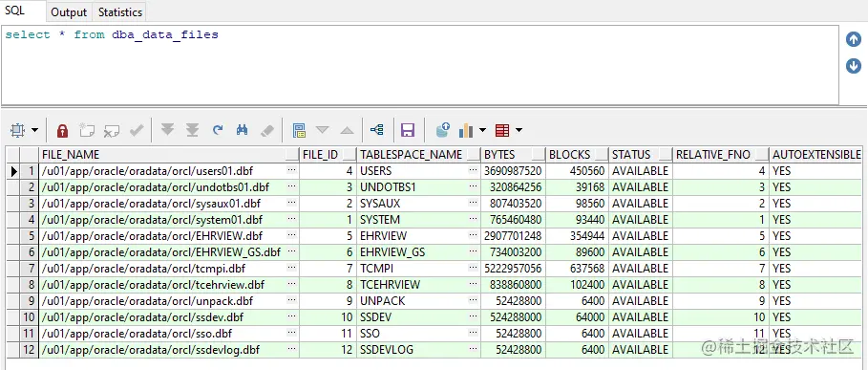Viewport: 868px width, 370px height.
Task: Switch to the Statistics tab
Action: point(120,12)
